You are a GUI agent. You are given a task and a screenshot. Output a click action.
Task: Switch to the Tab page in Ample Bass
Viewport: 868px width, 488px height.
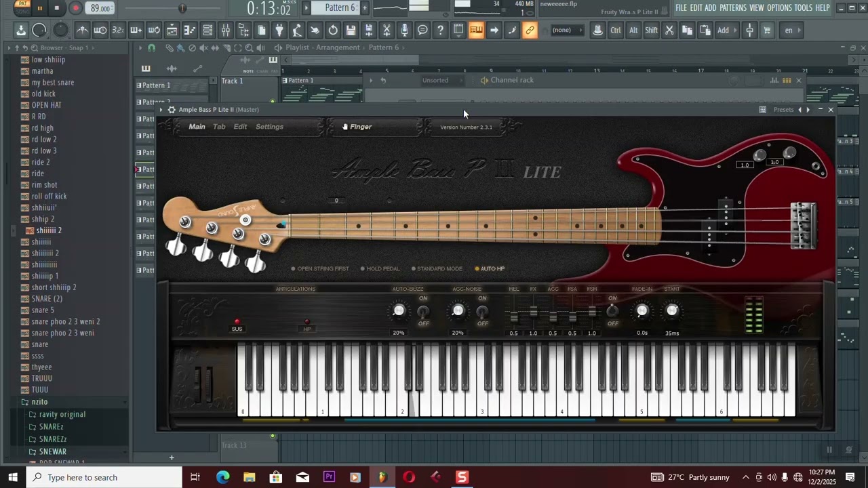(219, 127)
